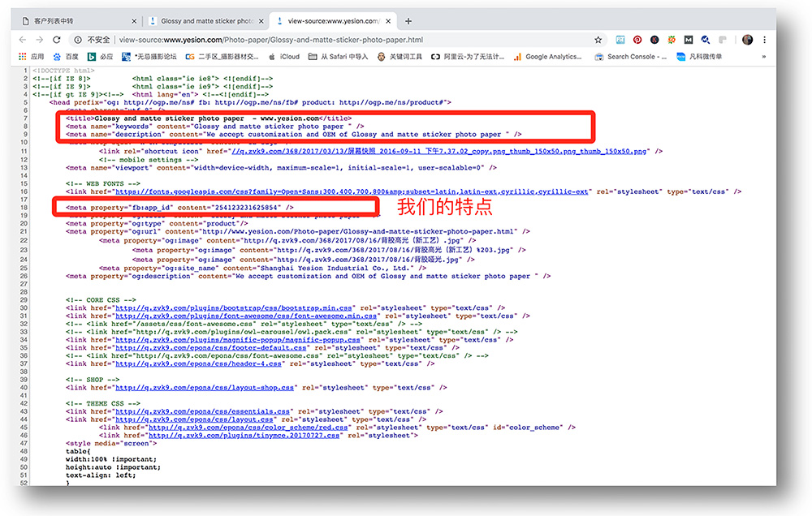Open the essentials.css link
The width and height of the screenshot is (812, 516).
pos(202,411)
